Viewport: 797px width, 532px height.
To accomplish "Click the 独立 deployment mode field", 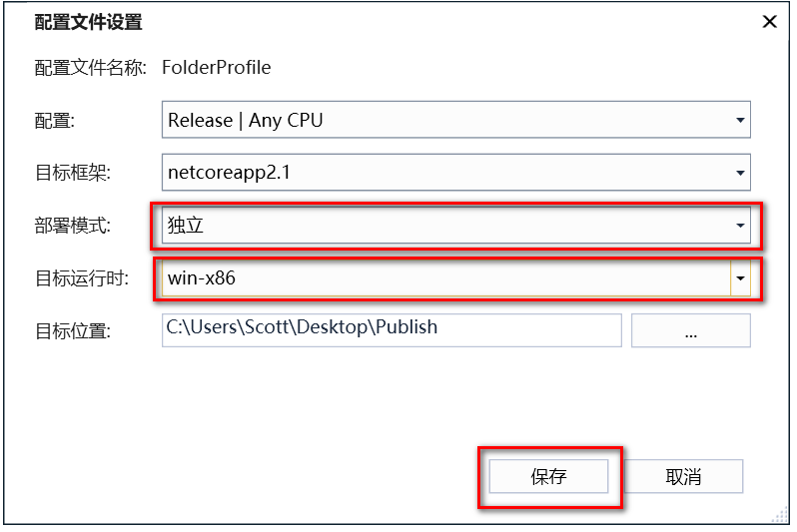I will pyautogui.click(x=456, y=226).
